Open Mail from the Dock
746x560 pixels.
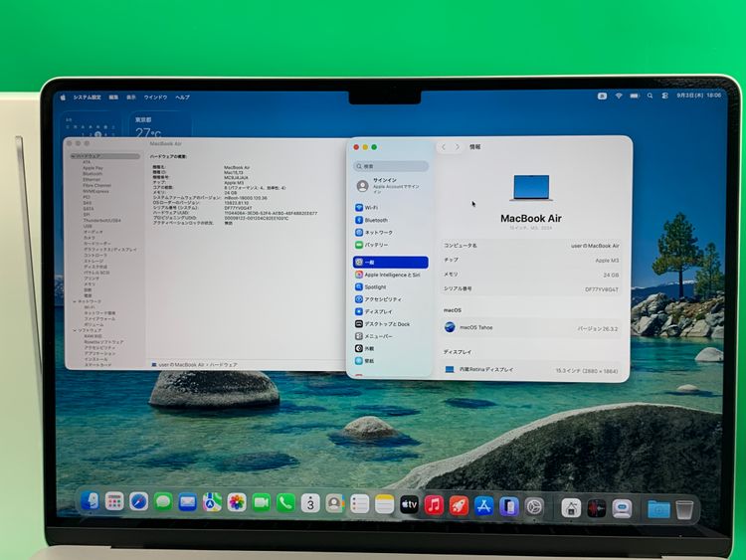point(187,503)
